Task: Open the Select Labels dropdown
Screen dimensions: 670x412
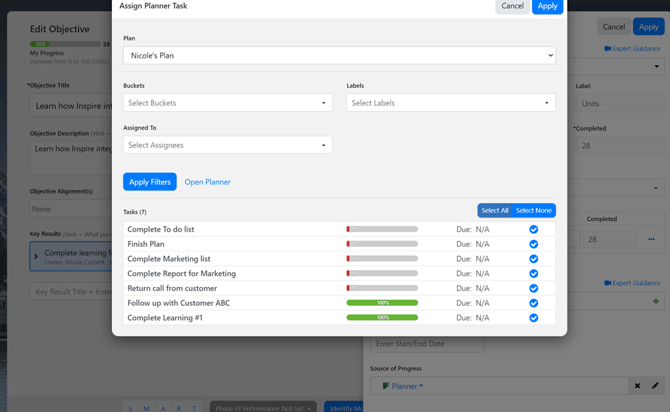Action: pos(450,103)
